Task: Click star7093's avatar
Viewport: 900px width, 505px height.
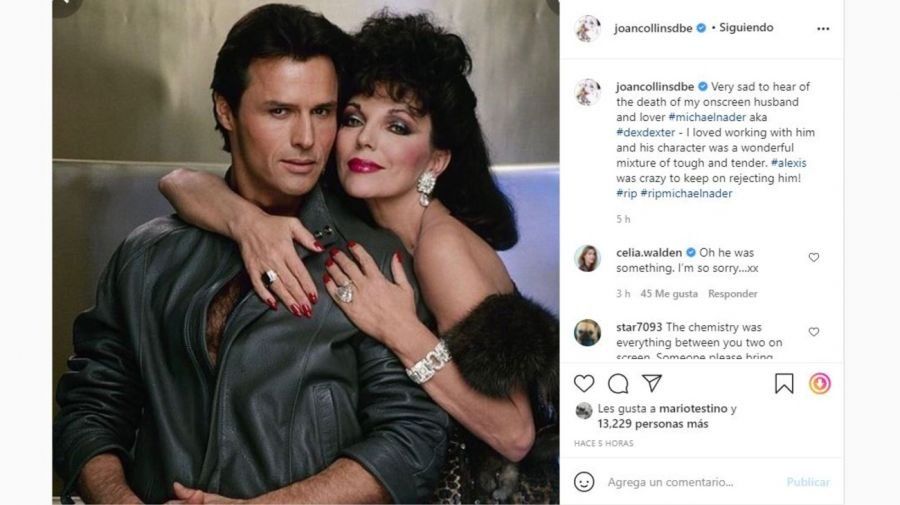Action: point(588,332)
